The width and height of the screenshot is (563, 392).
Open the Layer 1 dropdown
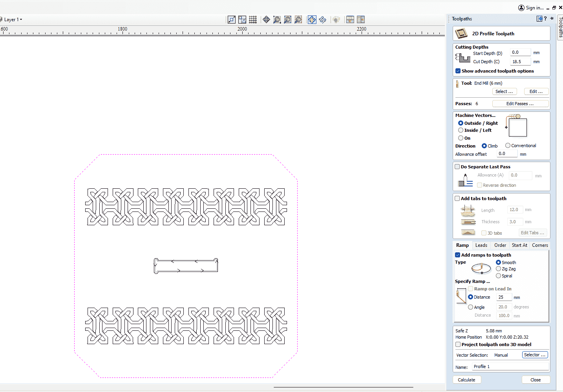[x=13, y=20]
